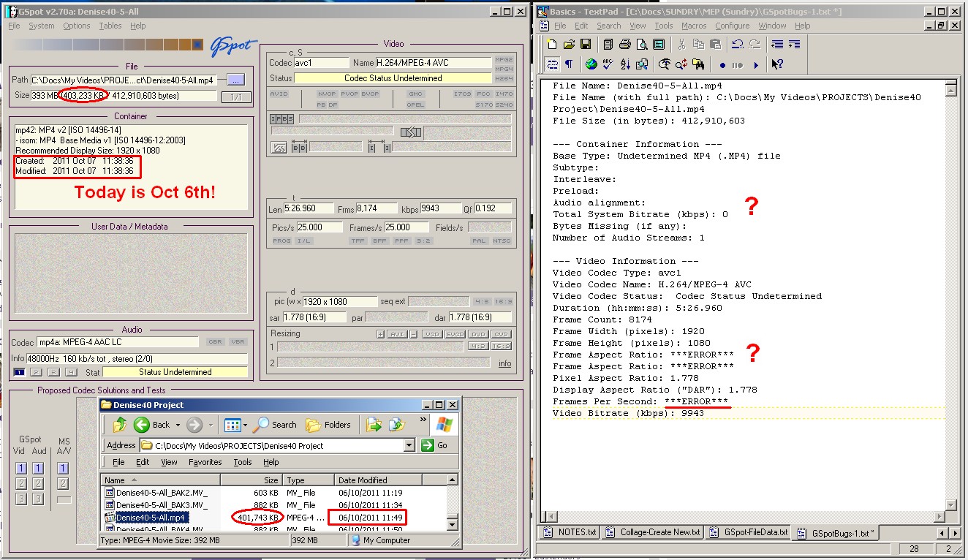Click the video Codec field avc1
The width and height of the screenshot is (968, 560).
click(322, 63)
